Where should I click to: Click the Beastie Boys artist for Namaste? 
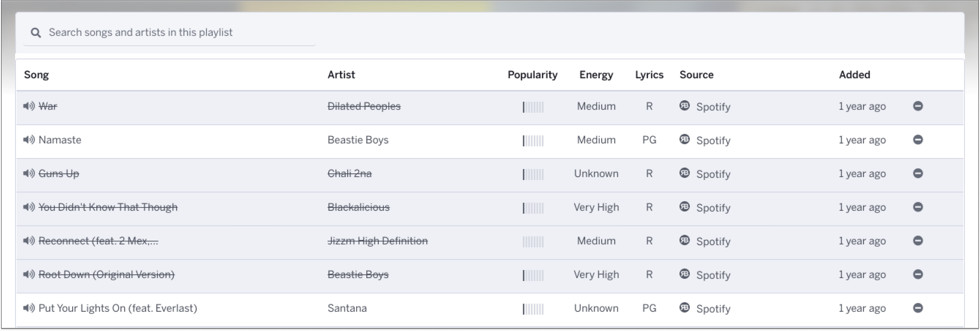[358, 140]
